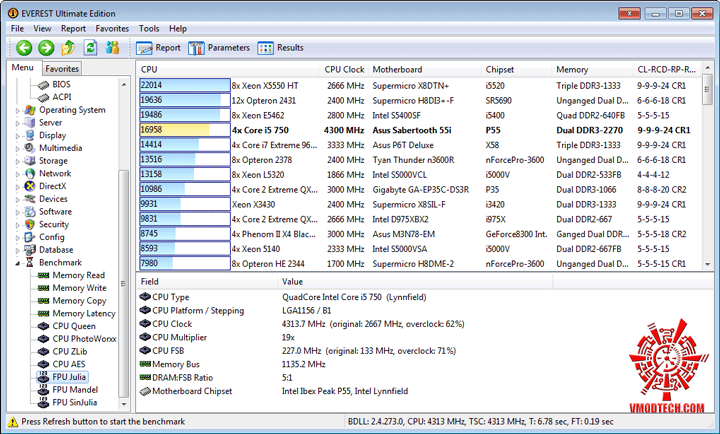Click the tree panel scroll up arrow
Image resolution: width=720 pixels, height=434 pixels.
[124, 85]
